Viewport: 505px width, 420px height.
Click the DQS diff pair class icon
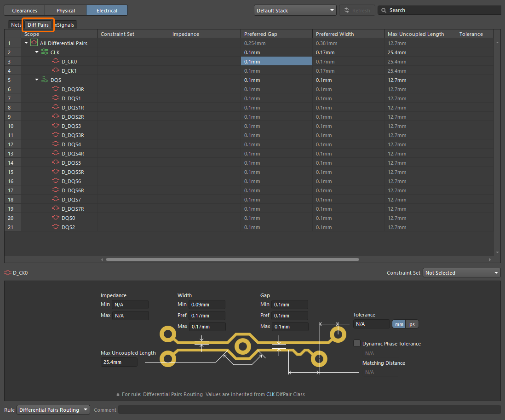[45, 80]
